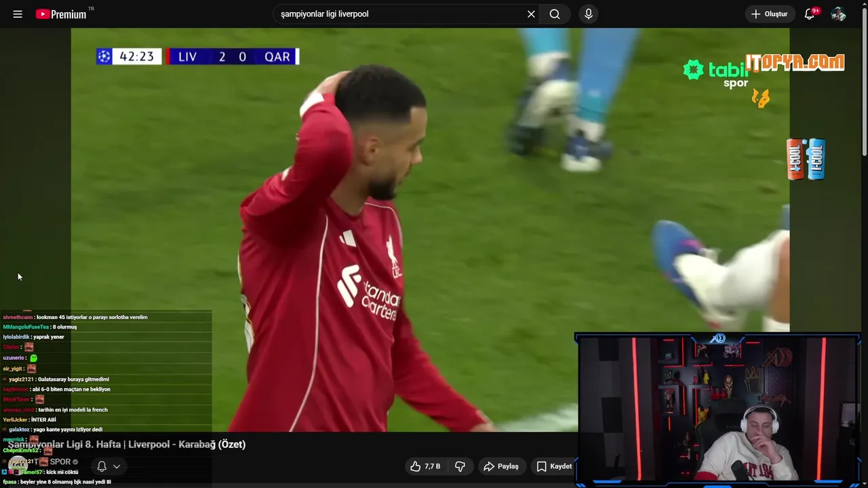Click the itopya.com sponsor logo overlay

coord(795,63)
